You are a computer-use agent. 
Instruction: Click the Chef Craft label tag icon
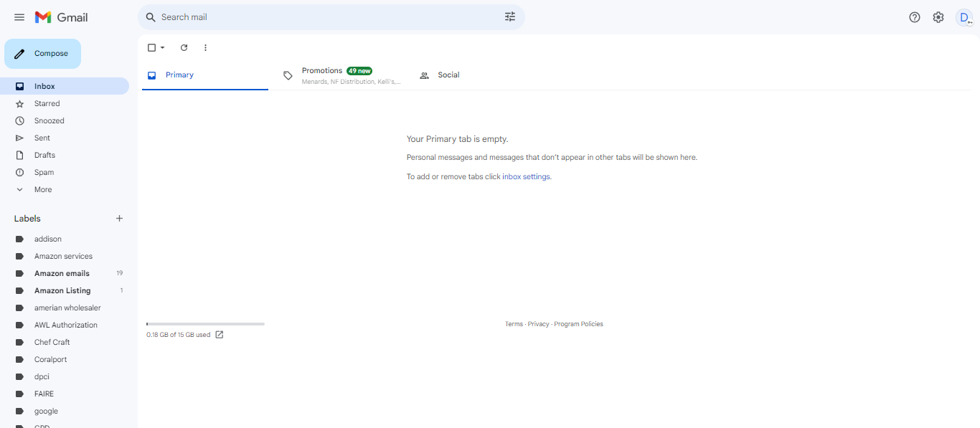point(20,343)
